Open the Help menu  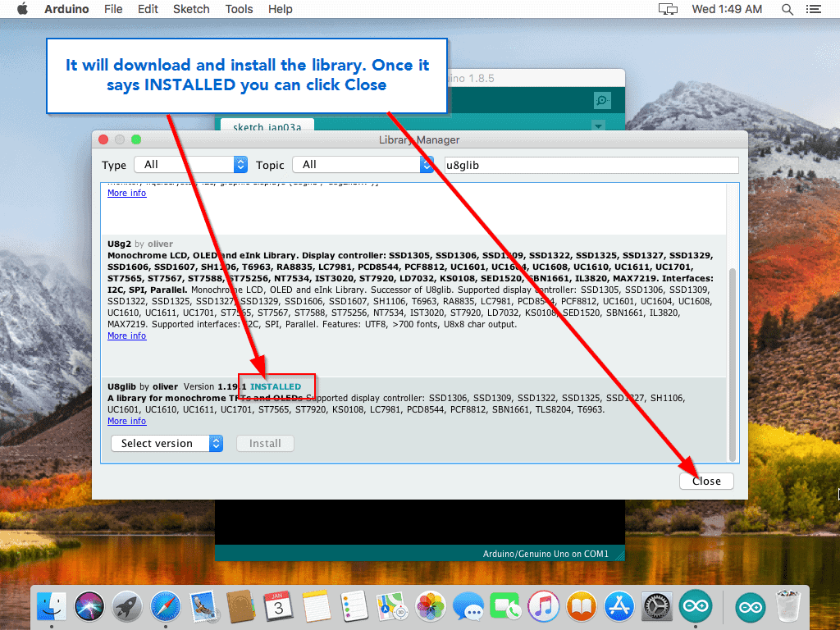[281, 9]
